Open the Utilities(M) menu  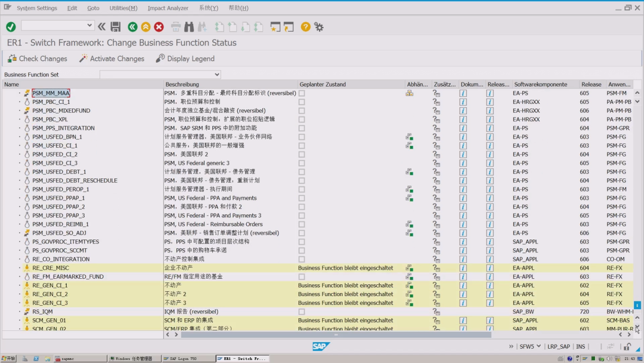123,8
